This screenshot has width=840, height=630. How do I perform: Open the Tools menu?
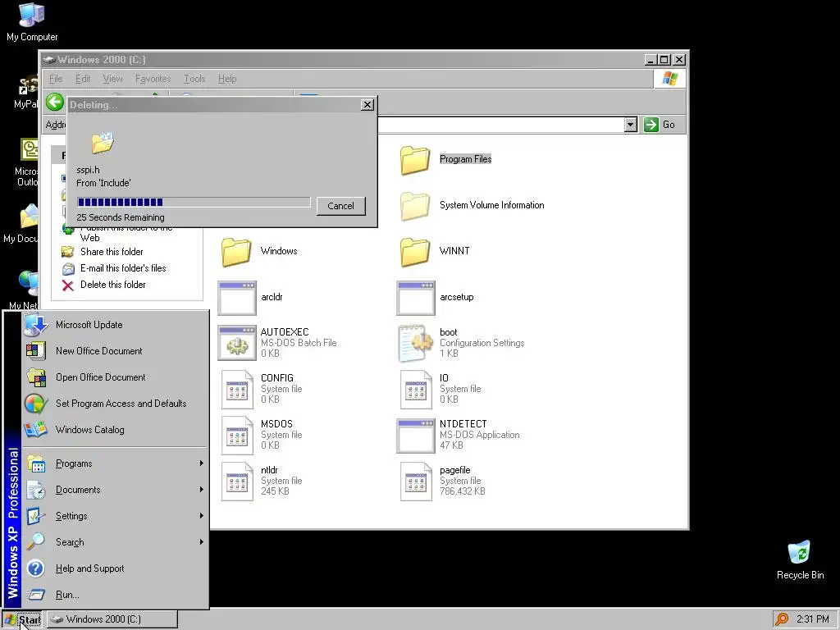tap(194, 79)
